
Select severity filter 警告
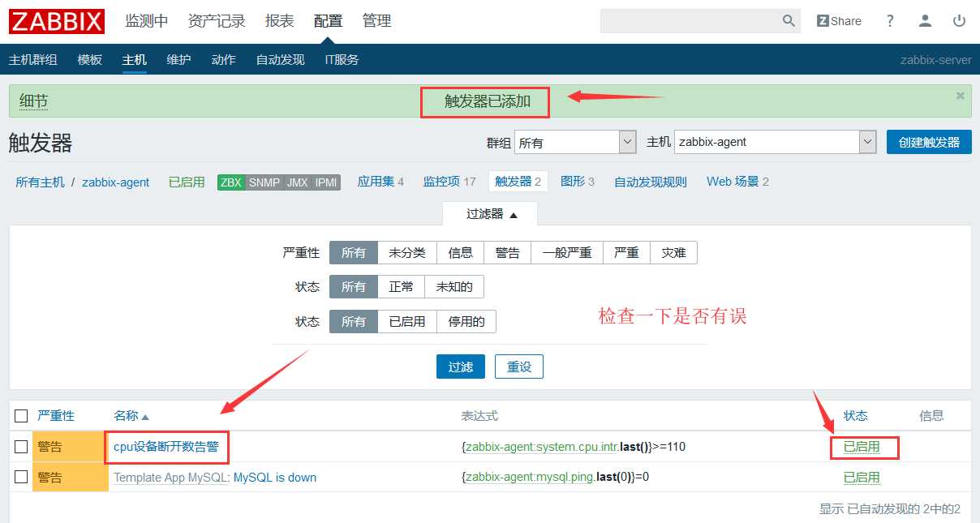click(507, 253)
